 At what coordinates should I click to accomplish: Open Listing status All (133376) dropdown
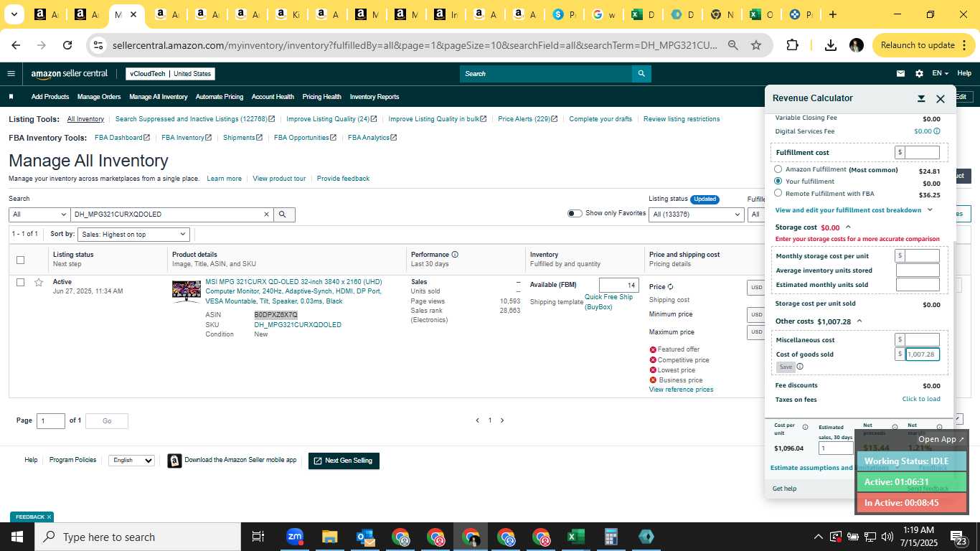point(696,215)
